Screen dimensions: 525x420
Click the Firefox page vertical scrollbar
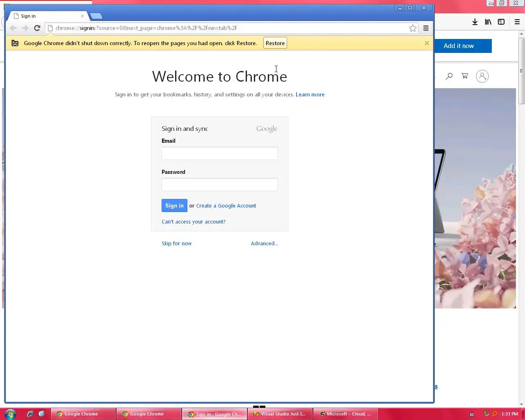pos(521,71)
